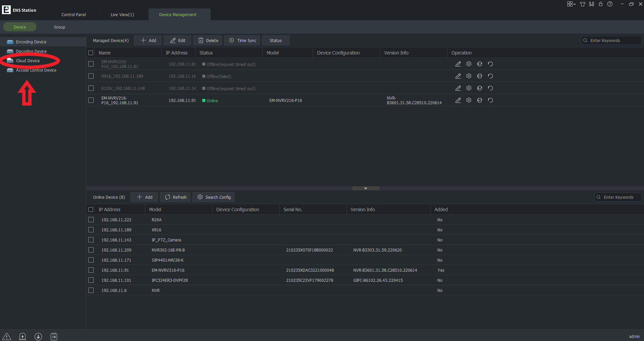
Task: Open the Group tab
Action: 59,27
